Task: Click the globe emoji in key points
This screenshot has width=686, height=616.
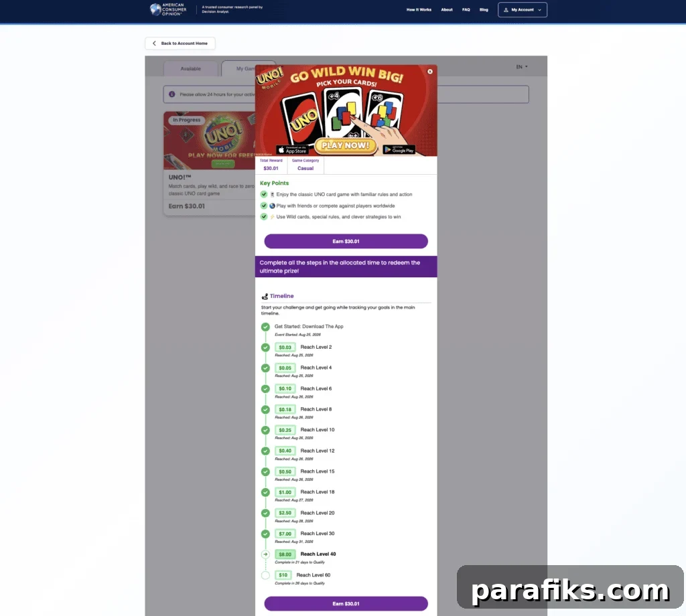Action: click(x=272, y=206)
